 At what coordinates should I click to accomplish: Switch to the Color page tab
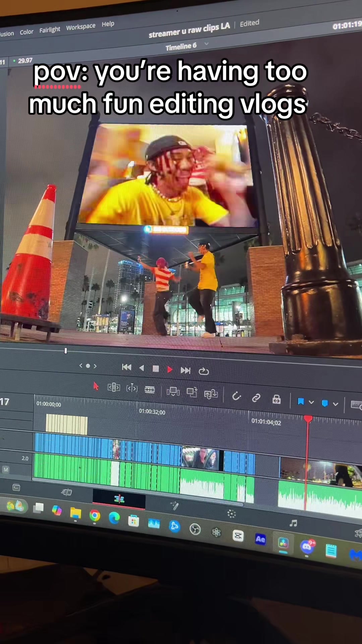click(x=232, y=514)
